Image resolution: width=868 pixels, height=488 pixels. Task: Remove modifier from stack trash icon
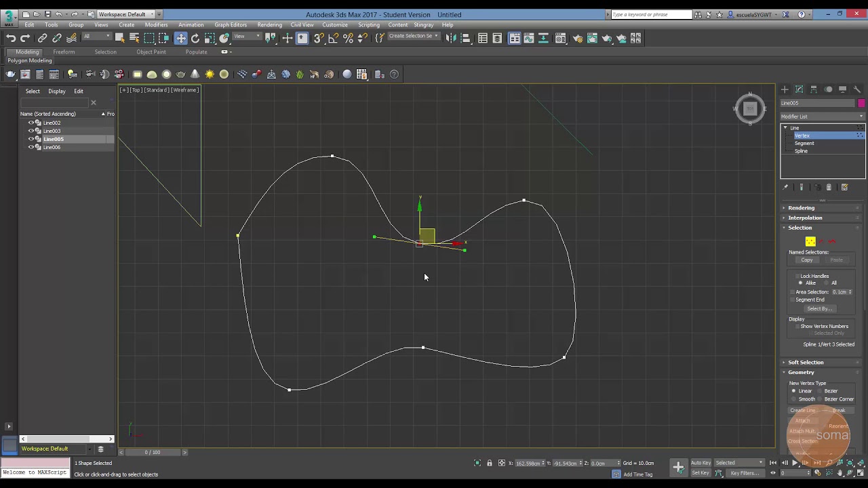click(829, 187)
